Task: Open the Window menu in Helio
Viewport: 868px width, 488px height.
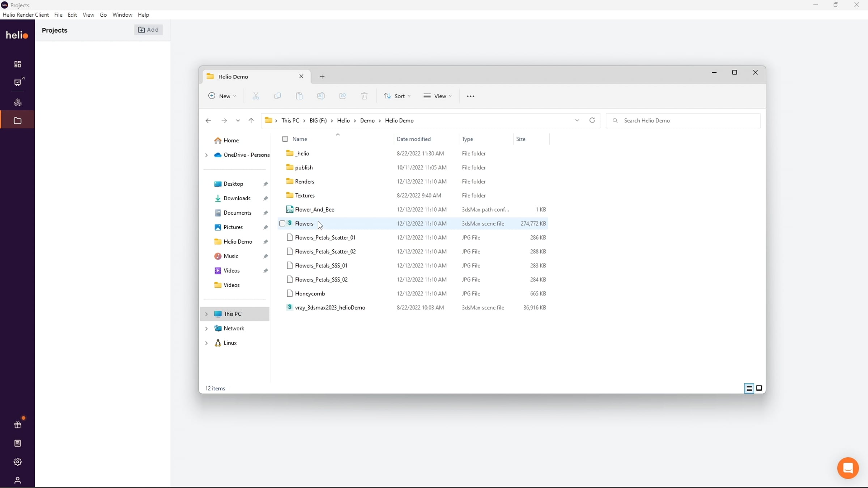Action: (x=122, y=15)
